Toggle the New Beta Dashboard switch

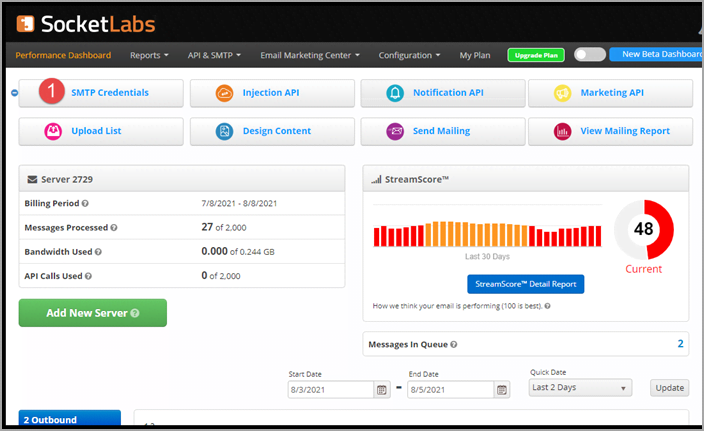pyautogui.click(x=590, y=54)
